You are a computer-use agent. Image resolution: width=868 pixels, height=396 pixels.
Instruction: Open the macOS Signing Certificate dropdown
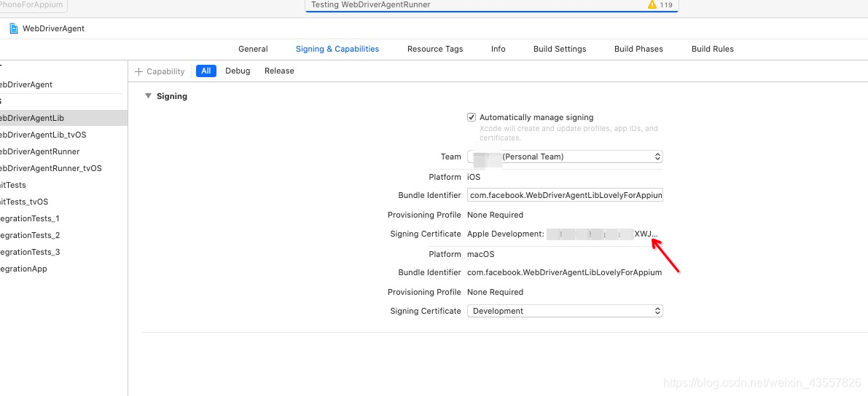(566, 311)
